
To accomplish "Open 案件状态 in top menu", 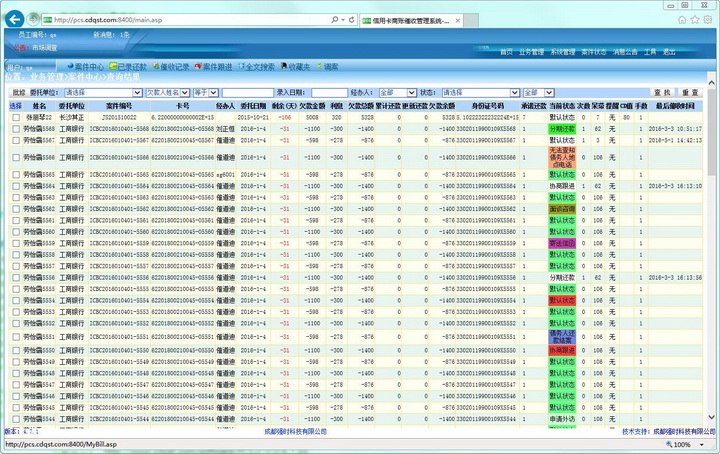I will (x=594, y=52).
